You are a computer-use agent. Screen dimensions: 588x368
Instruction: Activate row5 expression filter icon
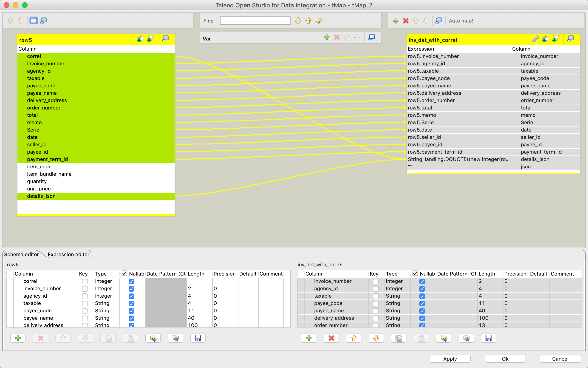(150, 39)
